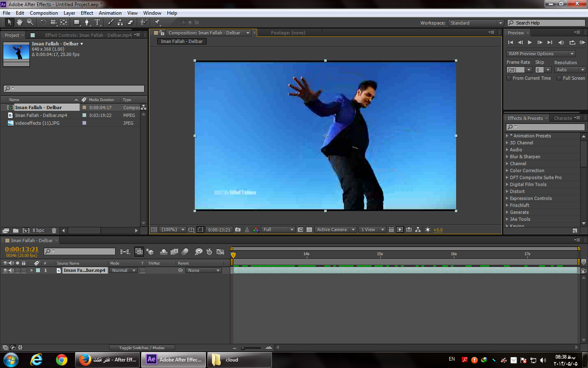Enable From Current Time checkbox
Image resolution: width=588 pixels, height=368 pixels.
pos(509,78)
